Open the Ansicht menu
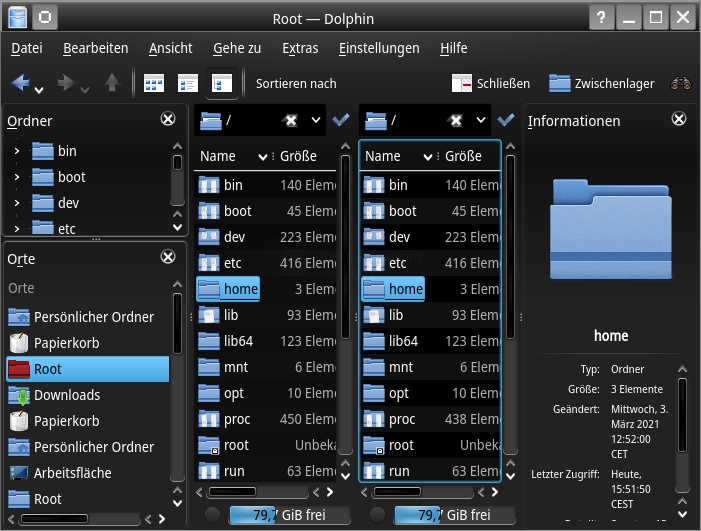701x531 pixels. [x=171, y=48]
